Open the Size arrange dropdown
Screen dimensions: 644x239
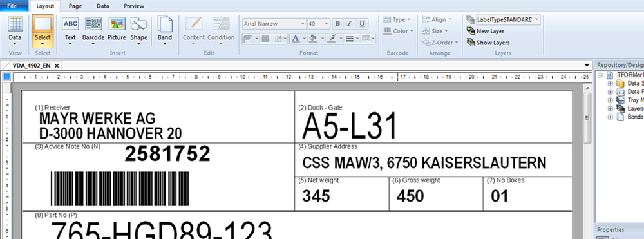click(435, 31)
